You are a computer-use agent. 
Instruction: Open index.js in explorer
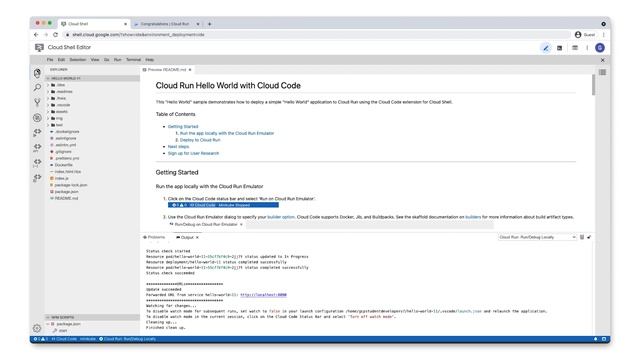(x=59, y=178)
